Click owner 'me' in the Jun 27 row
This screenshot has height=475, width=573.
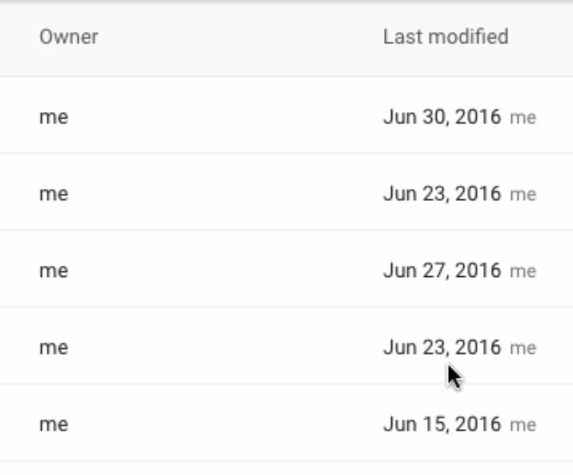coord(54,271)
